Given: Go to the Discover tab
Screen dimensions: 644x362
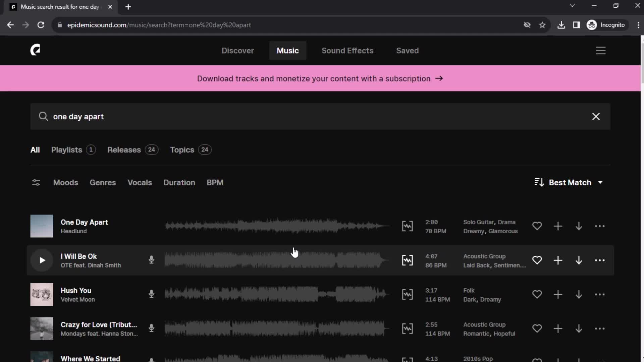Looking at the screenshot, I should coord(237,51).
